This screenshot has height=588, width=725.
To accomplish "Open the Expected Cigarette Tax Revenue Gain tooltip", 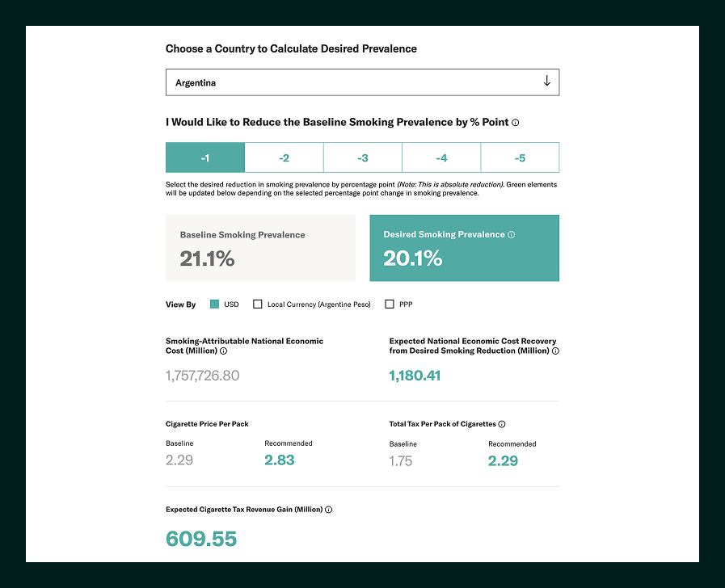I will (x=328, y=510).
